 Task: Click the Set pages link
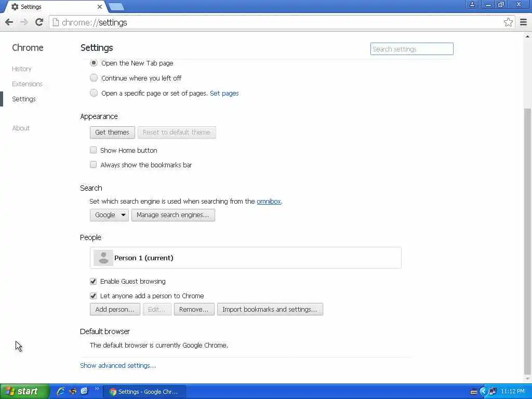[x=224, y=94]
